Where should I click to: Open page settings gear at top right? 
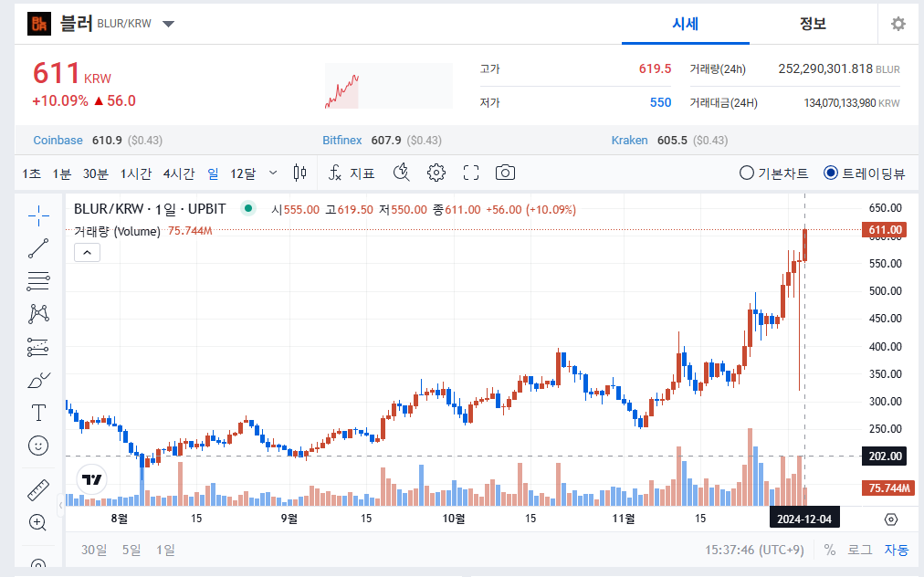[898, 24]
